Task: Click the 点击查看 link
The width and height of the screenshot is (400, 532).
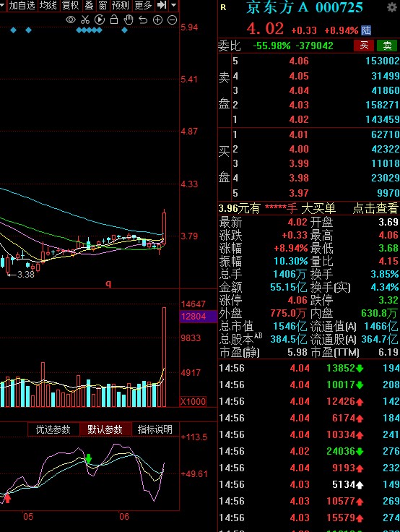Action: (375, 208)
